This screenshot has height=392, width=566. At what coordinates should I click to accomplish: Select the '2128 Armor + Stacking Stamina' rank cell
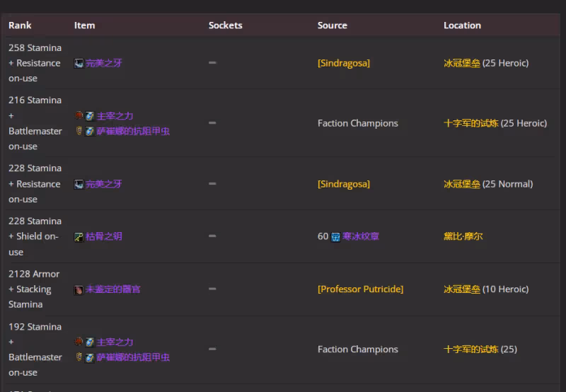coord(34,289)
